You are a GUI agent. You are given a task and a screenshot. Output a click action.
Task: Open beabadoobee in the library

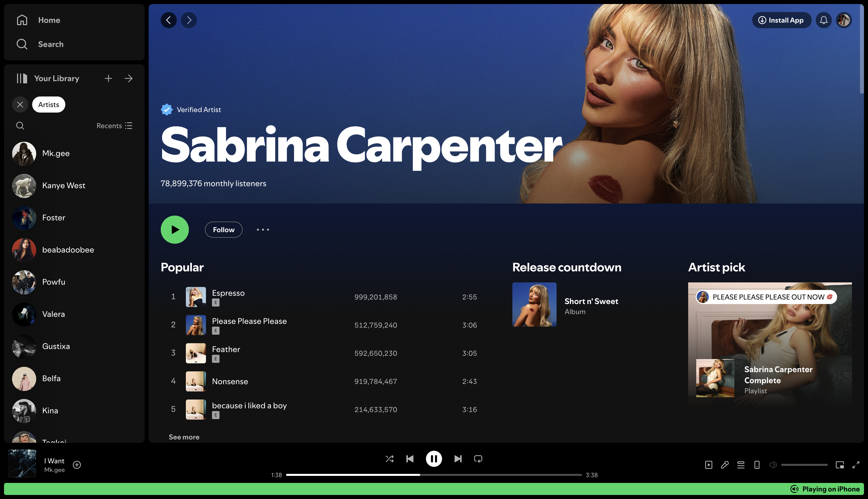tap(74, 250)
